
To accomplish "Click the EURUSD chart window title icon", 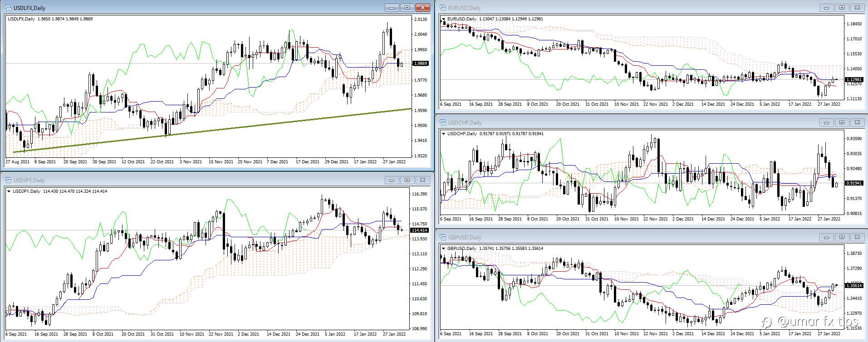I will coord(443,8).
